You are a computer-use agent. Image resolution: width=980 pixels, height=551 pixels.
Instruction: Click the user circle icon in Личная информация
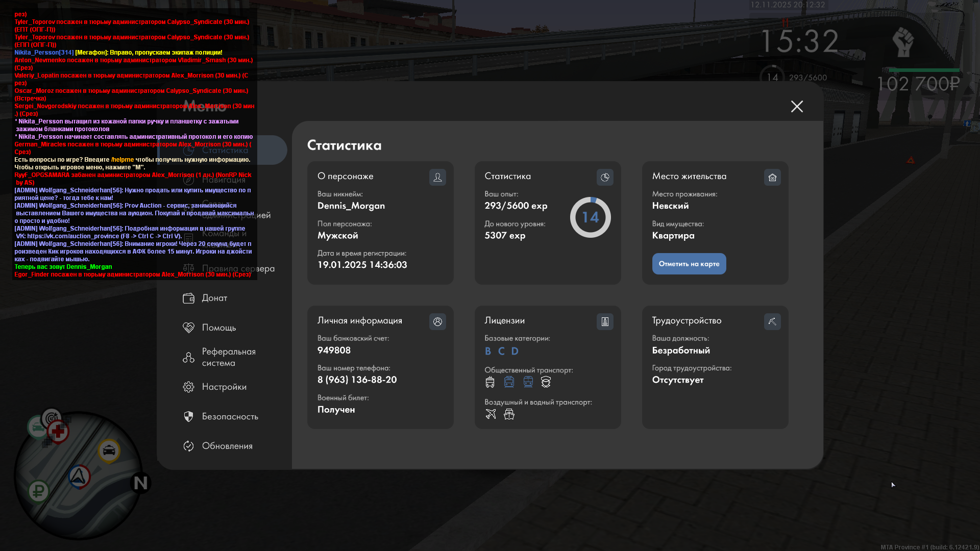[437, 321]
